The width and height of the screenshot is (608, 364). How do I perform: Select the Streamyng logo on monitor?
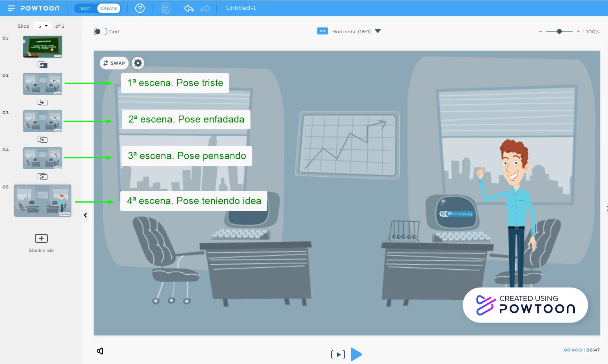(456, 214)
